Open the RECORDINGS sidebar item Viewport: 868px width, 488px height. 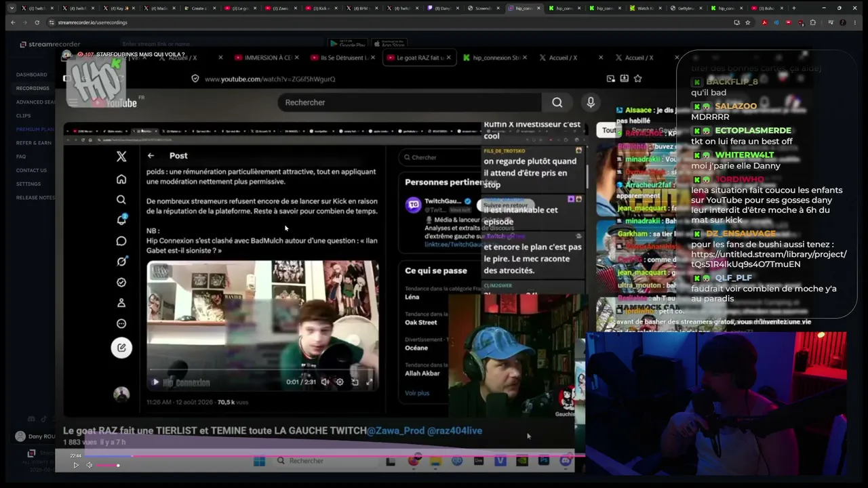(33, 88)
